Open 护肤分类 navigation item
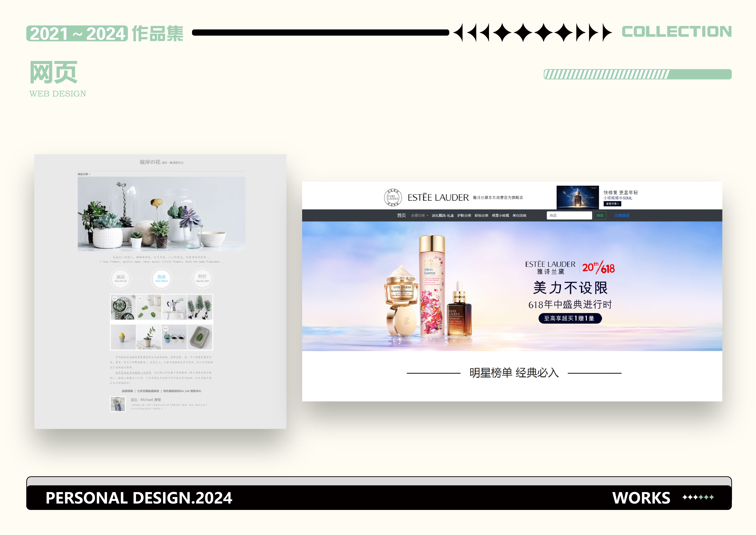The image size is (756, 535). coord(464,215)
